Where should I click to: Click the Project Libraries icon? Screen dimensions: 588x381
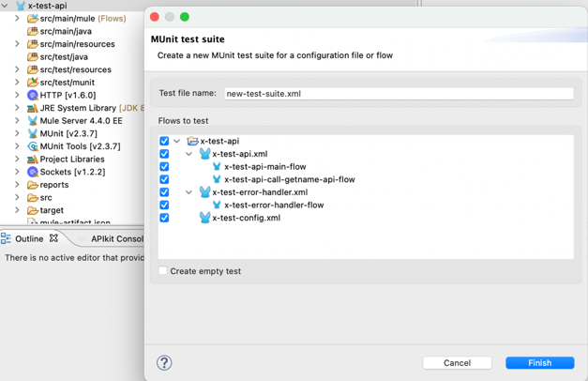(x=33, y=160)
